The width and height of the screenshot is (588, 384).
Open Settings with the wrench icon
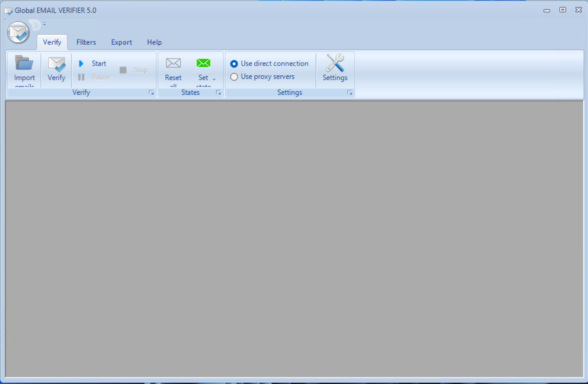[335, 63]
